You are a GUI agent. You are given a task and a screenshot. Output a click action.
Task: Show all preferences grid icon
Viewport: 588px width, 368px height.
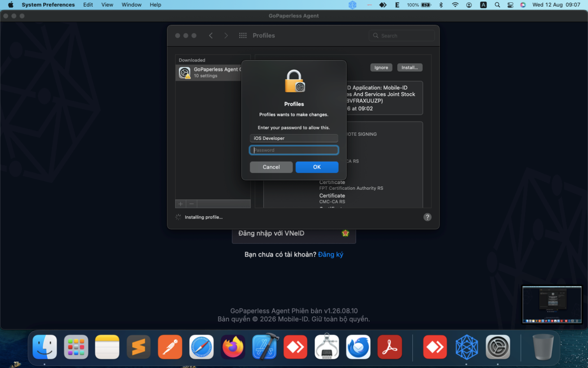(243, 35)
